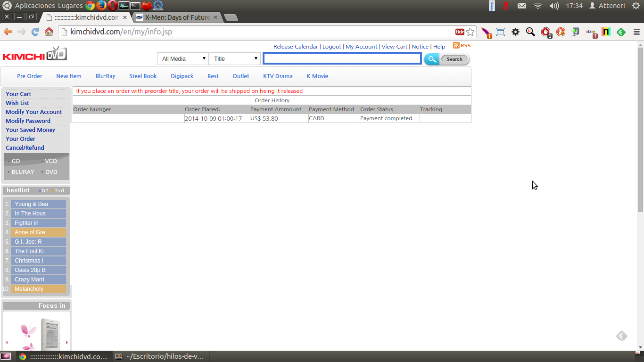644x362 pixels.
Task: Open the Pre Order category
Action: (x=30, y=76)
